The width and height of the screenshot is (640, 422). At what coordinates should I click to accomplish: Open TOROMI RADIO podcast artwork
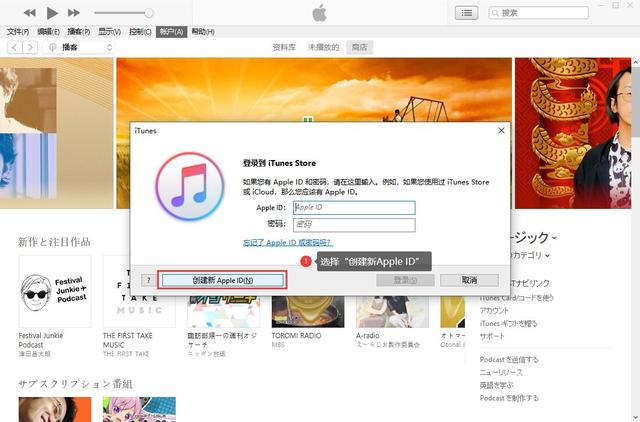[308, 312]
